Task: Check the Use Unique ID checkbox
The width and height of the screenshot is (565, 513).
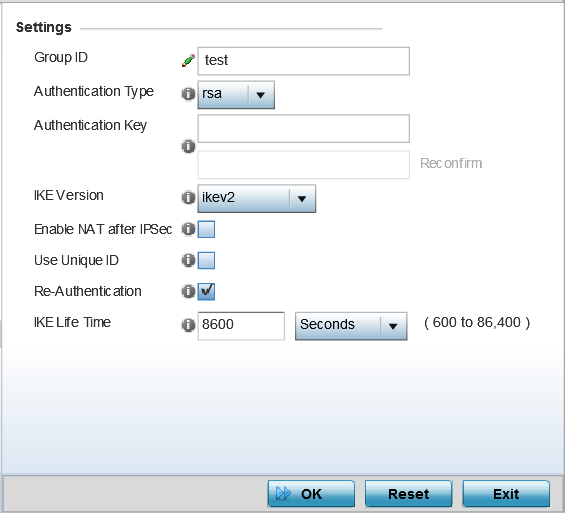Action: coord(206,260)
